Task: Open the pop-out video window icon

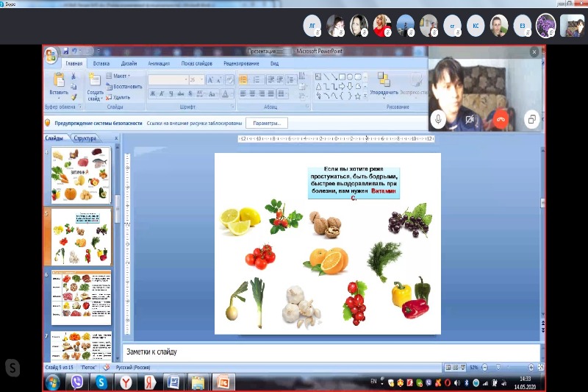Action: point(532,118)
